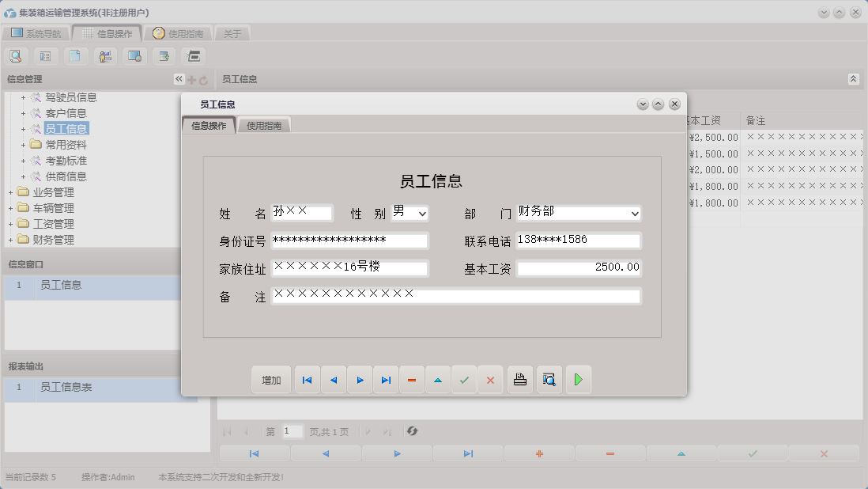
Task: Jump to first record using the first-record icon
Action: click(x=307, y=380)
